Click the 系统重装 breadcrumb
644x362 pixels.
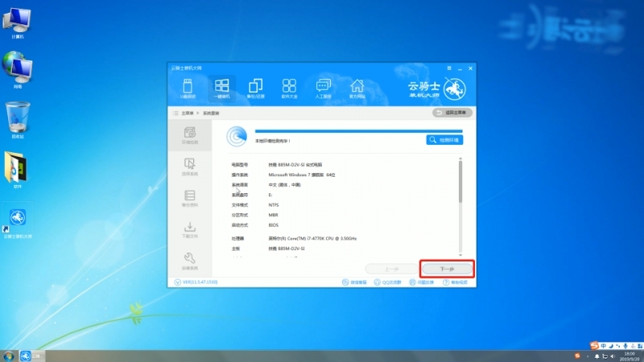point(211,113)
